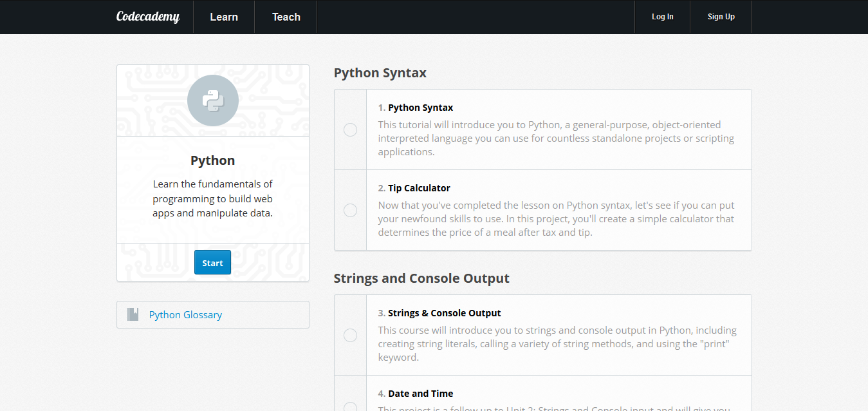Click the Python Syntax lesson description
This screenshot has width=868, height=411.
click(x=556, y=139)
